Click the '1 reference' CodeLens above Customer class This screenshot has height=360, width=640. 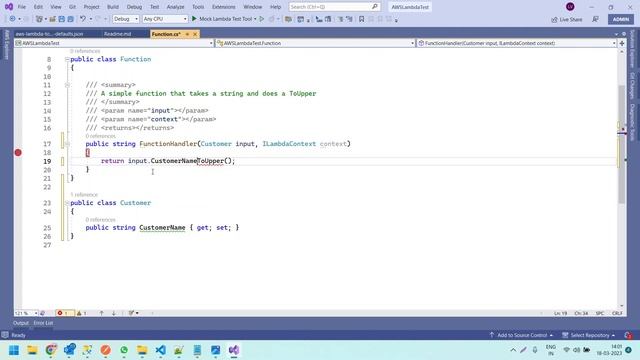84,195
